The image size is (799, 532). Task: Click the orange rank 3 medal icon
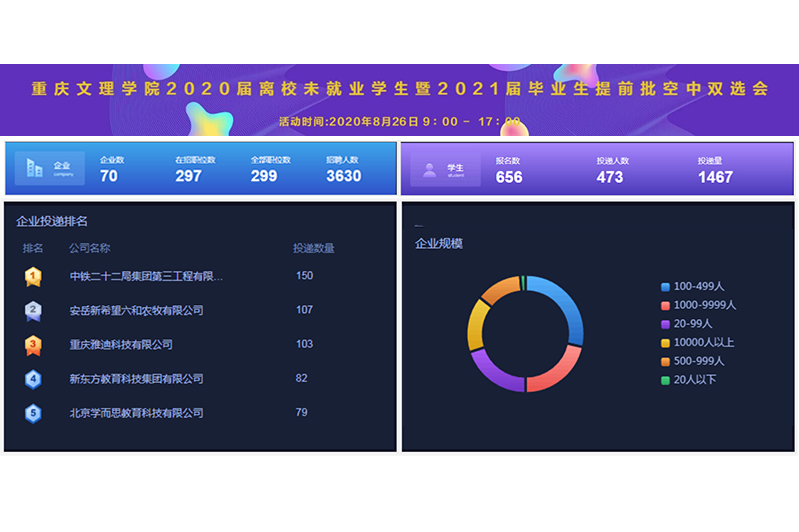[33, 345]
